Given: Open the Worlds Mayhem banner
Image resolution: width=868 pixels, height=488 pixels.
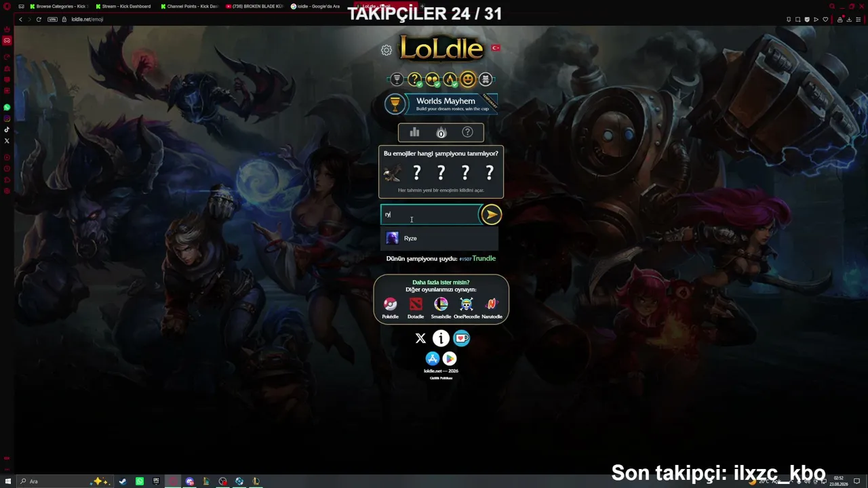Looking at the screenshot, I should (x=441, y=104).
